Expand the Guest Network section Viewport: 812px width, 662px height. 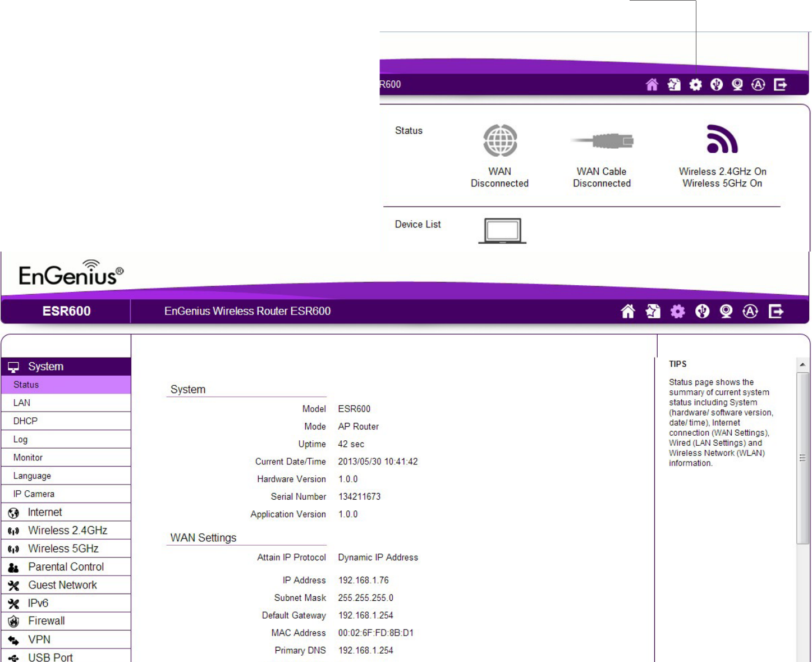tap(66, 585)
